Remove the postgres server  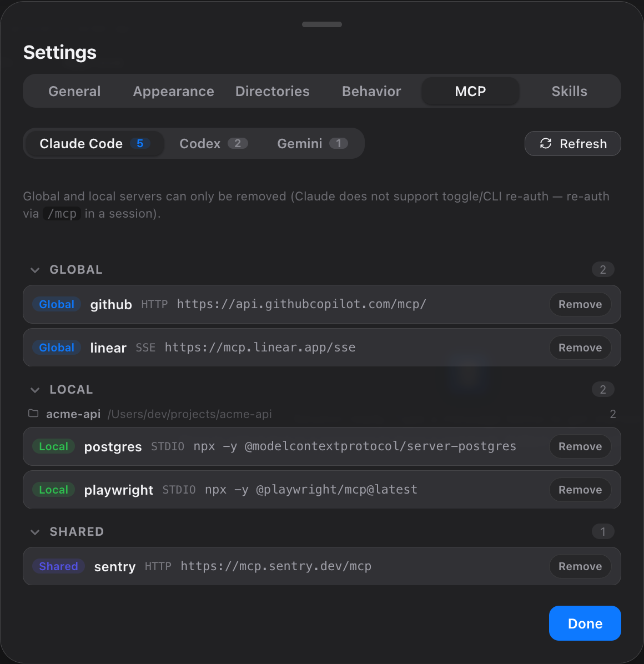coord(580,446)
